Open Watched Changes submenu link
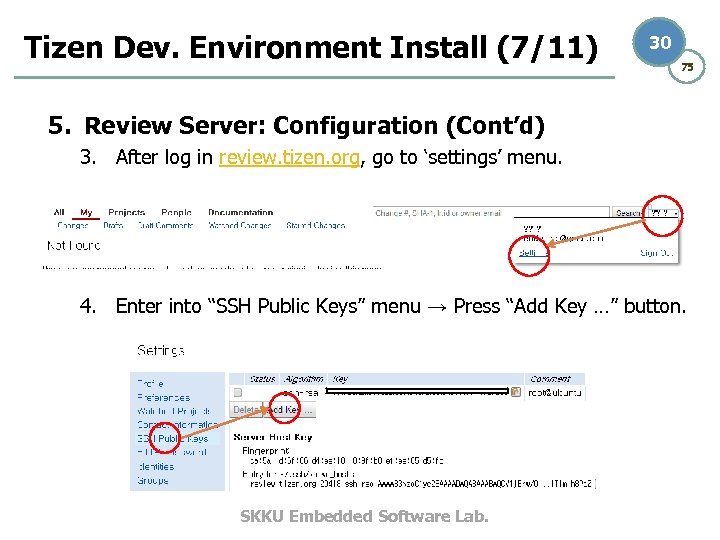 (x=239, y=225)
